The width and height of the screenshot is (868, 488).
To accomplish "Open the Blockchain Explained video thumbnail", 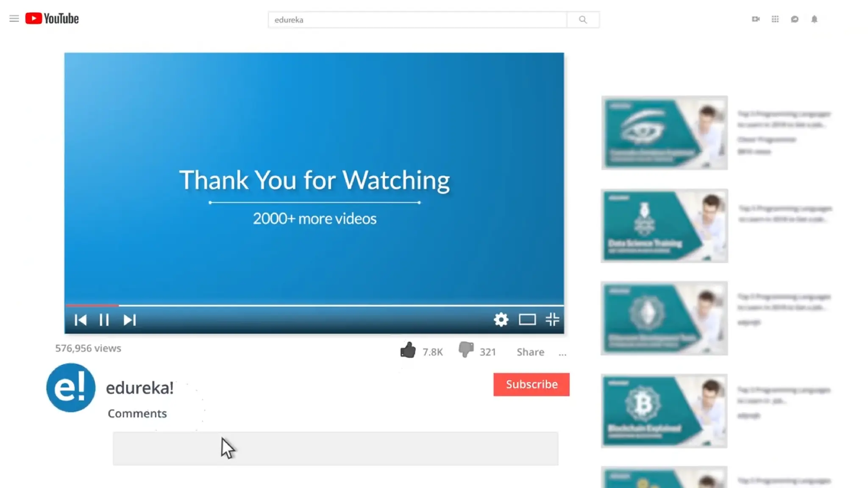I will click(x=664, y=410).
